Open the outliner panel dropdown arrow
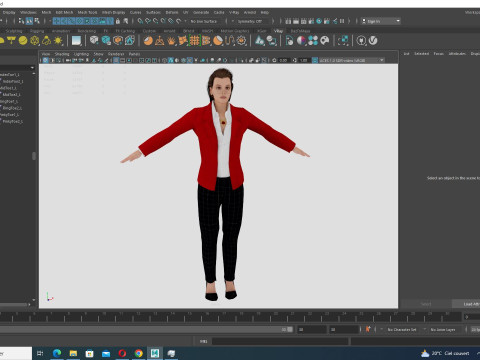This screenshot has width=480, height=360. [x=32, y=68]
